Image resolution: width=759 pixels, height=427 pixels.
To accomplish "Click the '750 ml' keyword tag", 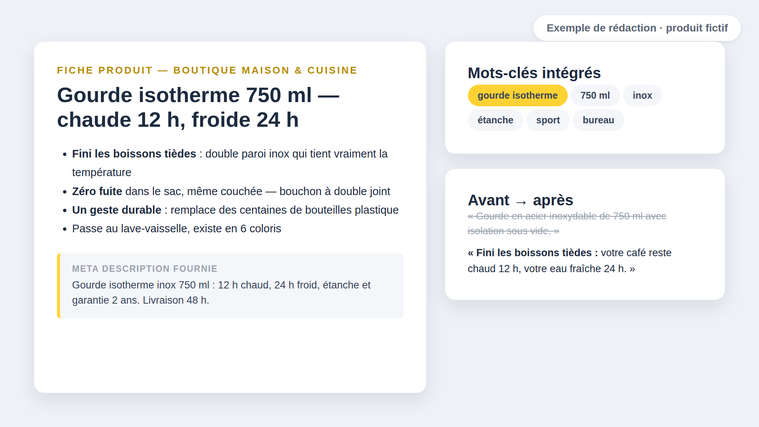I will 595,95.
